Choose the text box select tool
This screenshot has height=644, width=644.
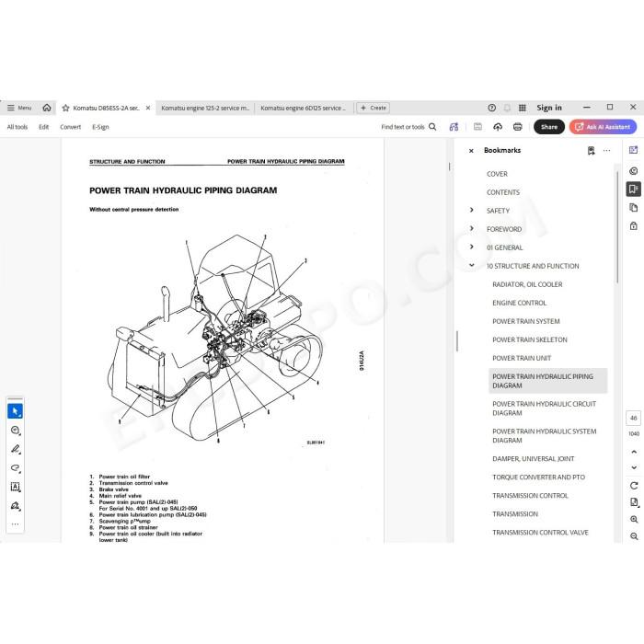click(x=16, y=487)
